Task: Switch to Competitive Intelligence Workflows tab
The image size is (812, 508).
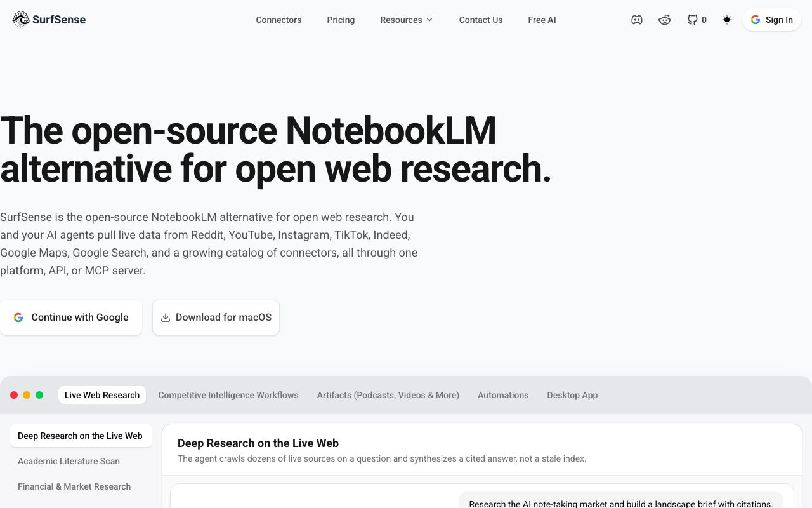Action: (228, 395)
